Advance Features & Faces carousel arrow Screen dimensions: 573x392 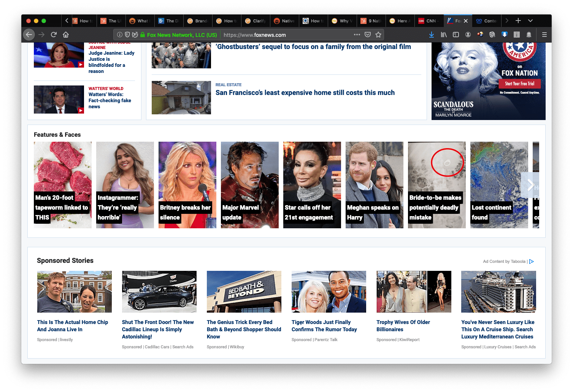pos(531,185)
